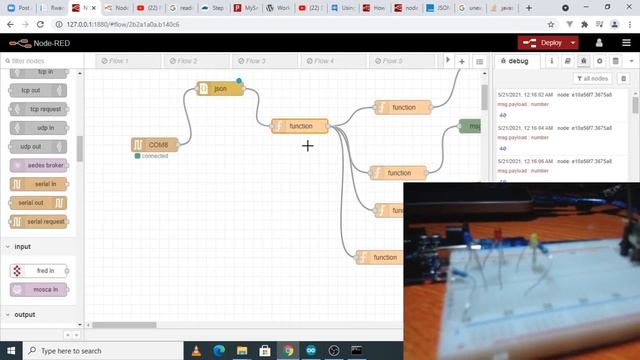Switch to the Flow 1 tab

[128, 61]
